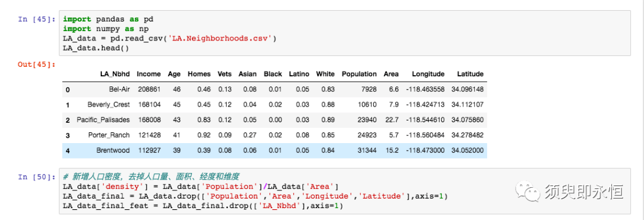Click the Out[45] prompt label
This screenshot has width=644, height=220.
pos(37,64)
